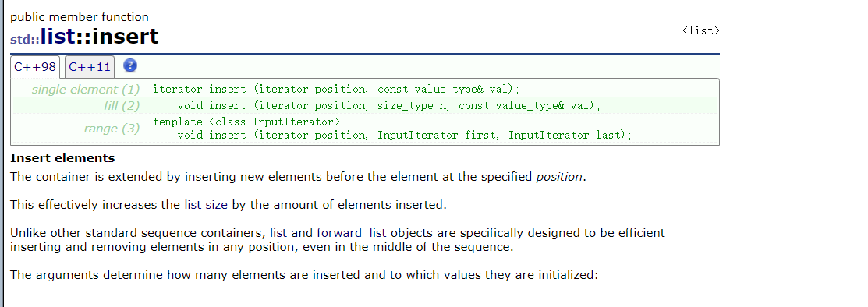Click the italic word 'position'
The image size is (868, 307).
[x=559, y=177]
